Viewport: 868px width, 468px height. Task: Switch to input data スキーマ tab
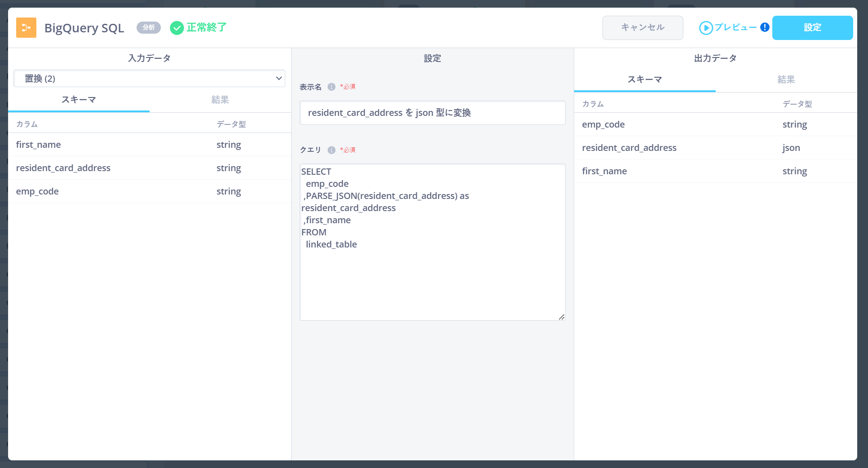coord(79,100)
